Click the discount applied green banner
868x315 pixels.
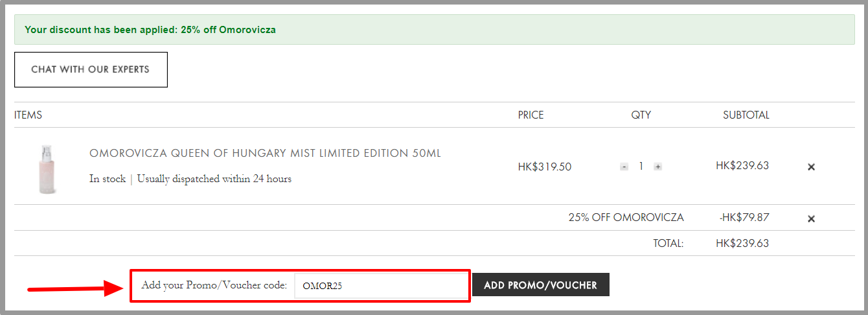click(x=435, y=30)
